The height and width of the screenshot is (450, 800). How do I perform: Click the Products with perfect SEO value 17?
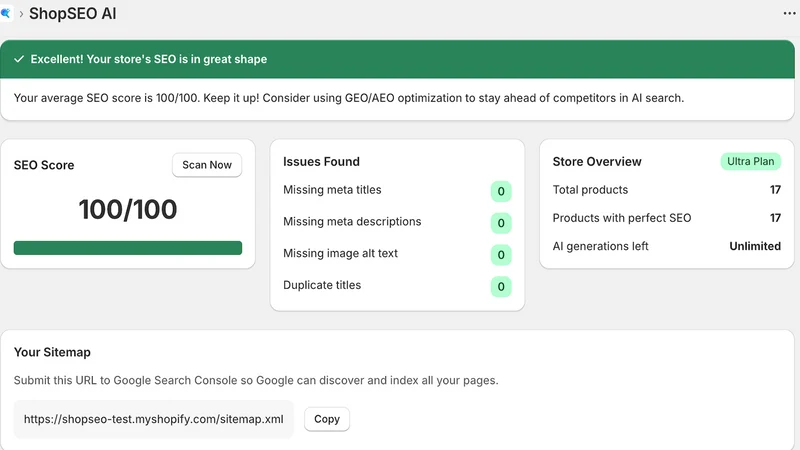coord(775,218)
